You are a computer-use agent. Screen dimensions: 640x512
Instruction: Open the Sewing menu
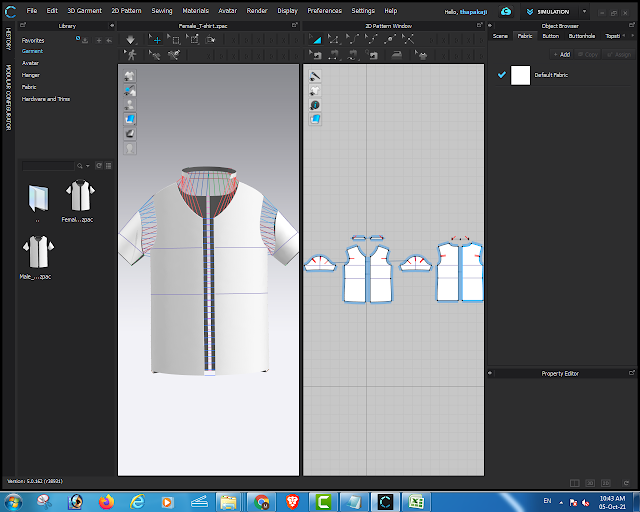click(x=162, y=10)
